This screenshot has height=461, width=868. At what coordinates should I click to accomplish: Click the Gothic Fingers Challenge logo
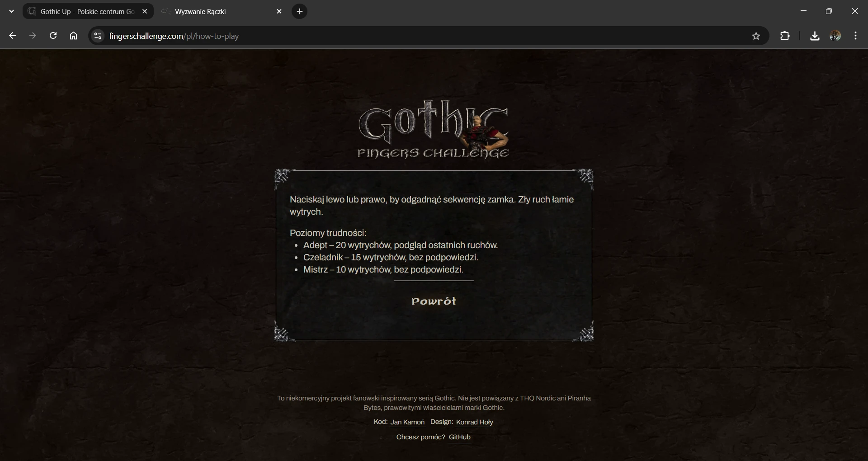(434, 129)
